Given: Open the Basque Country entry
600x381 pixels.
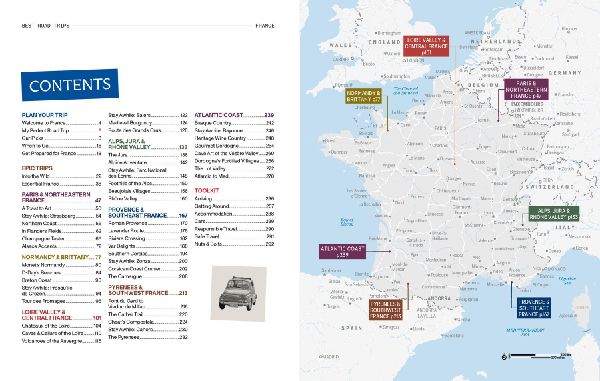Looking at the screenshot, I should [x=235, y=123].
